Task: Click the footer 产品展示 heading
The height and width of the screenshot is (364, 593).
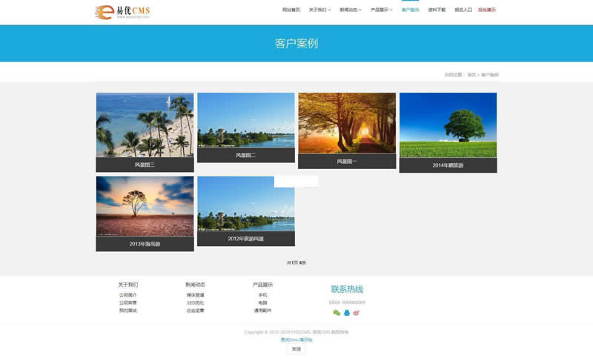Action: tap(262, 285)
